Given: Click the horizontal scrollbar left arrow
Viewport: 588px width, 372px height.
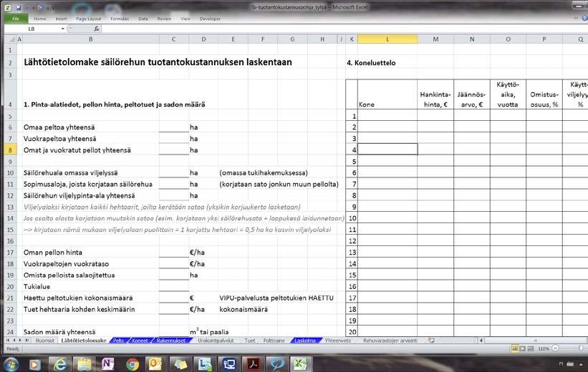Looking at the screenshot, I should coord(481,341).
